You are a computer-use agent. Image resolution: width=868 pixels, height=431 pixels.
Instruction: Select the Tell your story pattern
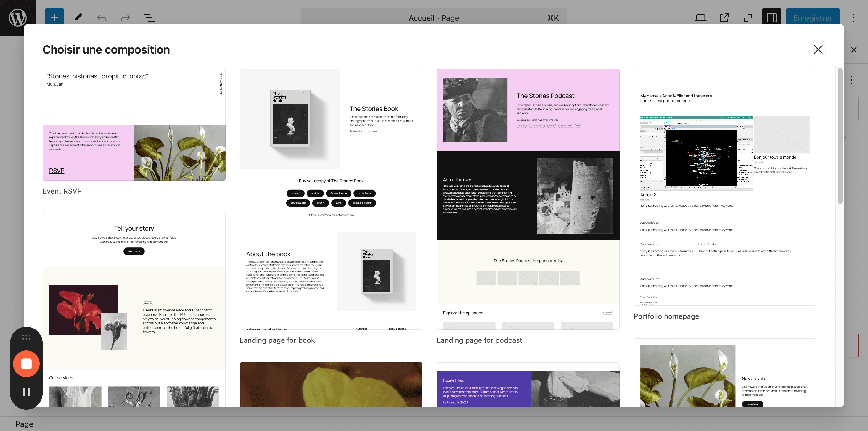coord(134,310)
